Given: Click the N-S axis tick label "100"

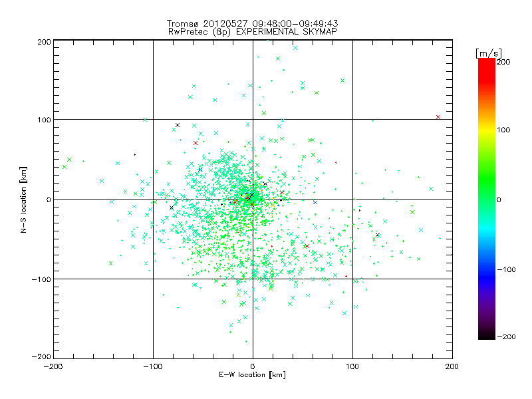Looking at the screenshot, I should click(44, 120).
